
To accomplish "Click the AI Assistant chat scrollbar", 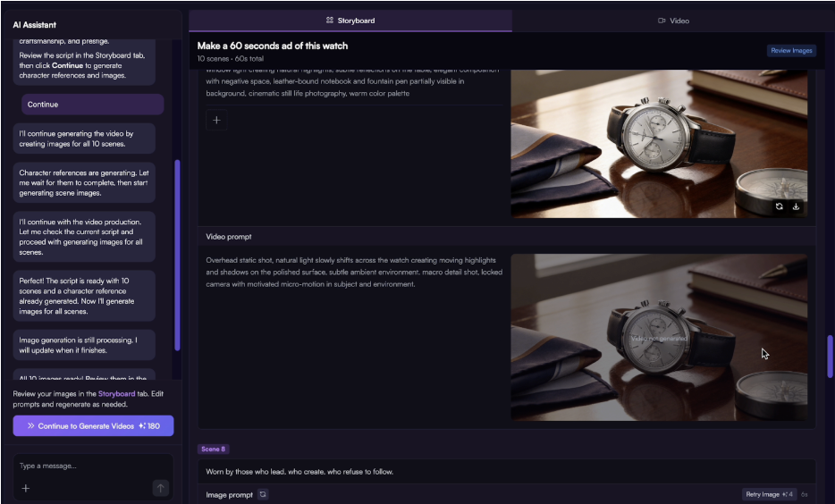I will click(177, 255).
